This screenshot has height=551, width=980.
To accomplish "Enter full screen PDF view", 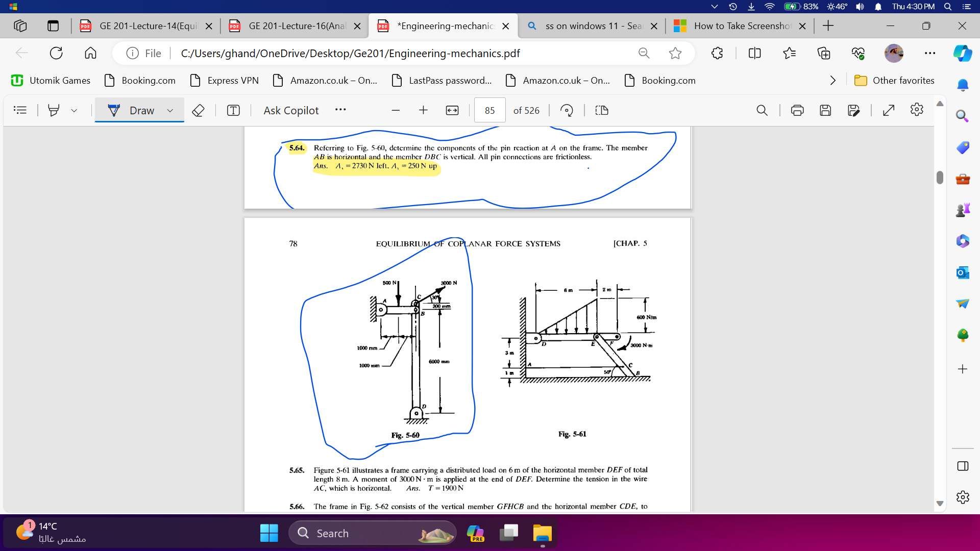I will 889,110.
